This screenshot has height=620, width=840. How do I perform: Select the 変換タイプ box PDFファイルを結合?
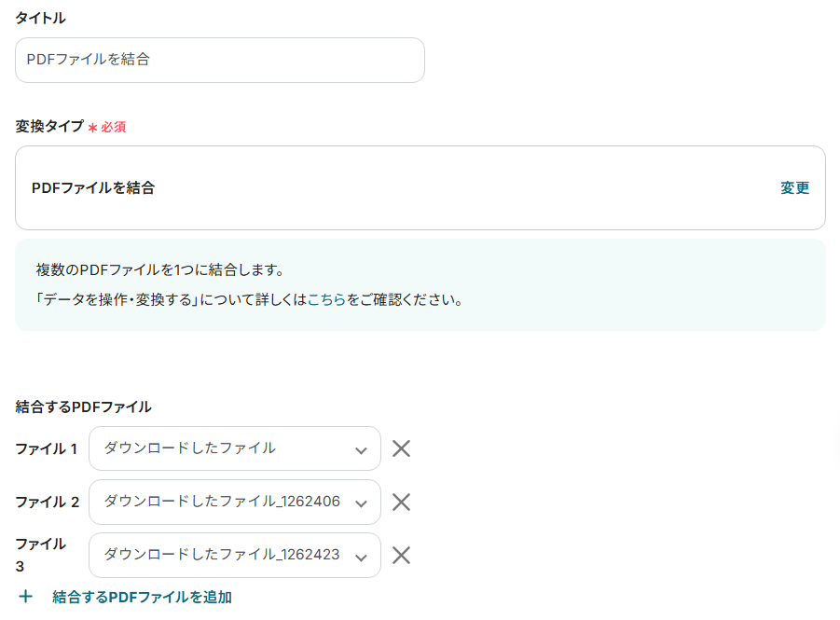[373, 187]
